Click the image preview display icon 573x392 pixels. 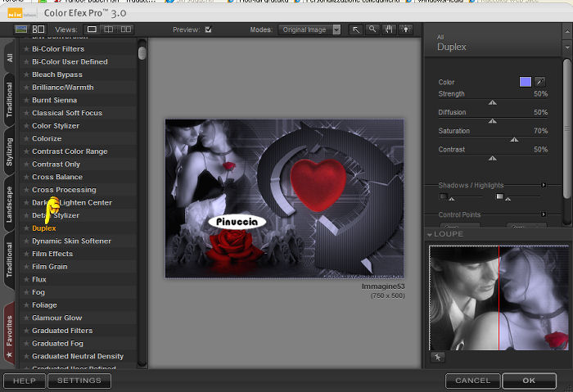21,29
